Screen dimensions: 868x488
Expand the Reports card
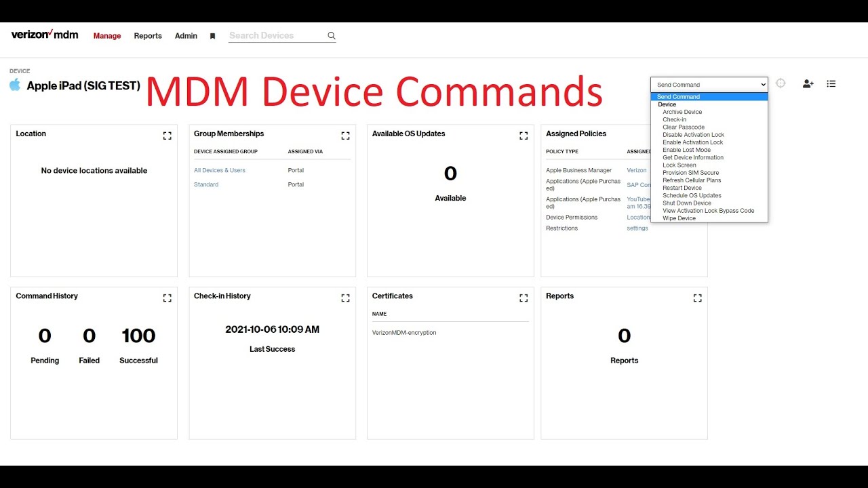(x=697, y=298)
